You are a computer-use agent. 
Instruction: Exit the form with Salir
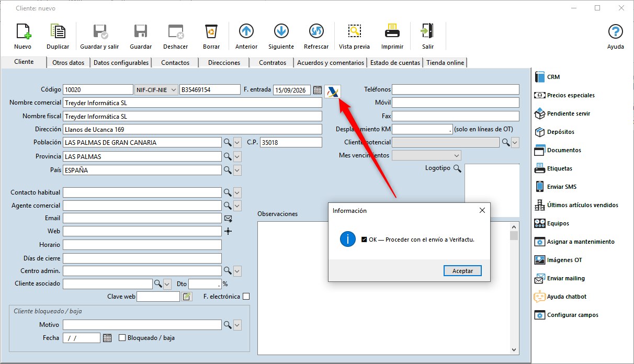tap(428, 36)
